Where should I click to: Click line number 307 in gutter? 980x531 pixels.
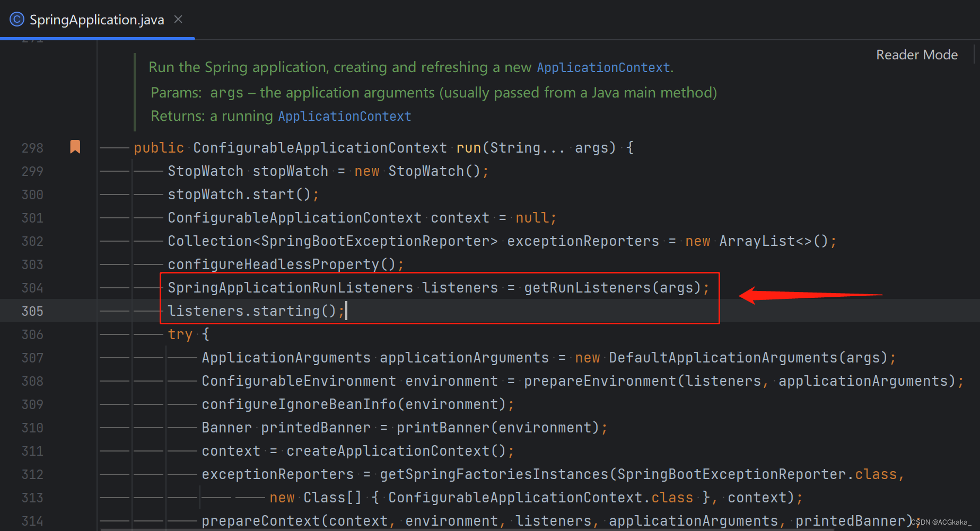32,358
